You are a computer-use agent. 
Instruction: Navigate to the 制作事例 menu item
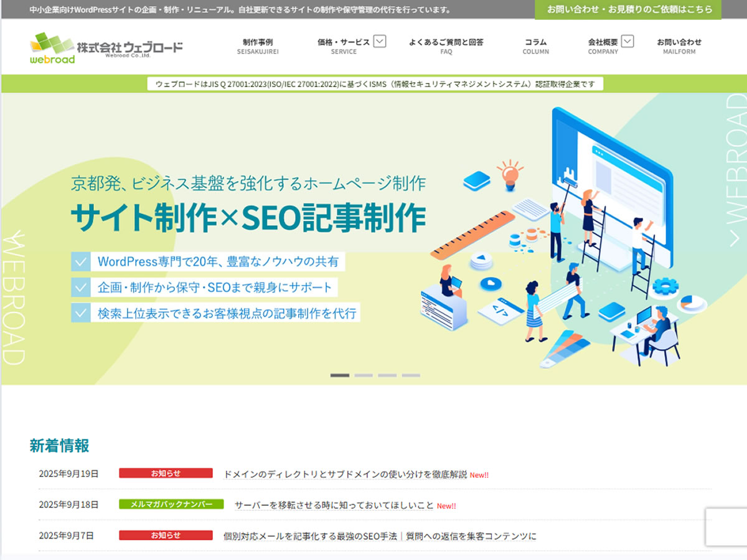click(258, 45)
